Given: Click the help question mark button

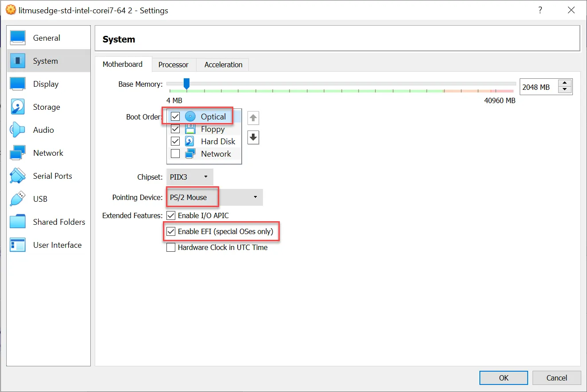Looking at the screenshot, I should (x=540, y=10).
